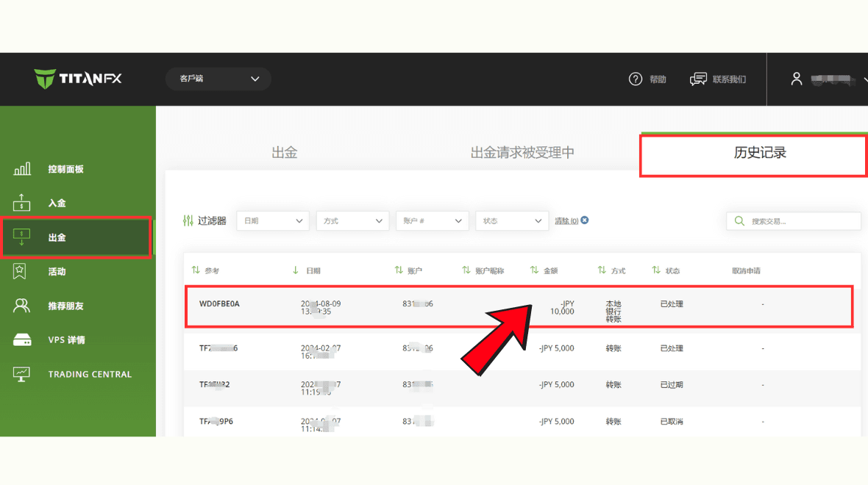Select 出金 in the left sidebar

coord(57,237)
